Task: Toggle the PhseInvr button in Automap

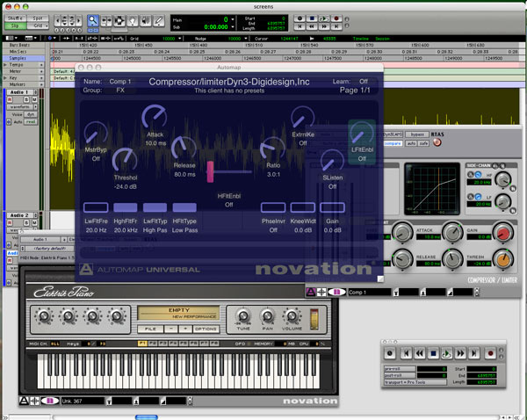Action: pyautogui.click(x=273, y=207)
